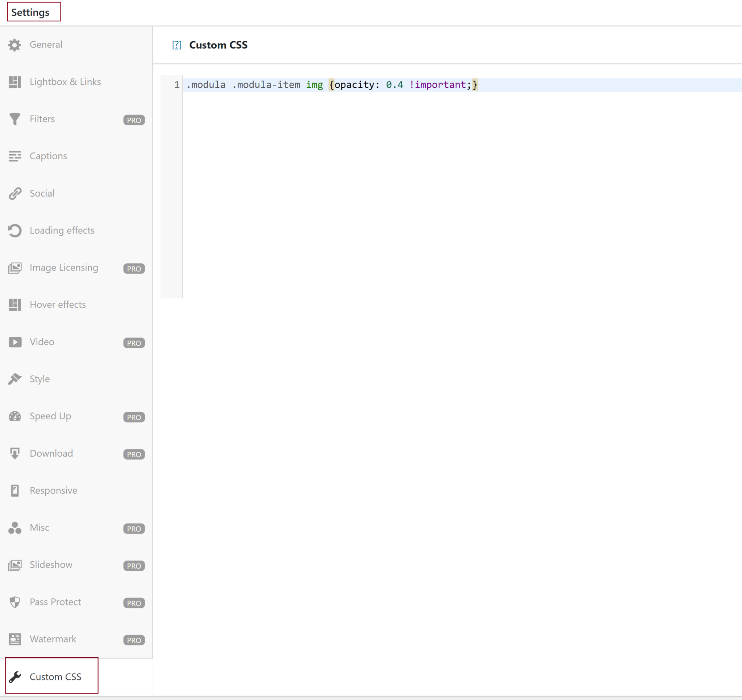Open the Custom CSS help link
Image resolution: width=742 pixels, height=700 pixels.
tap(176, 45)
